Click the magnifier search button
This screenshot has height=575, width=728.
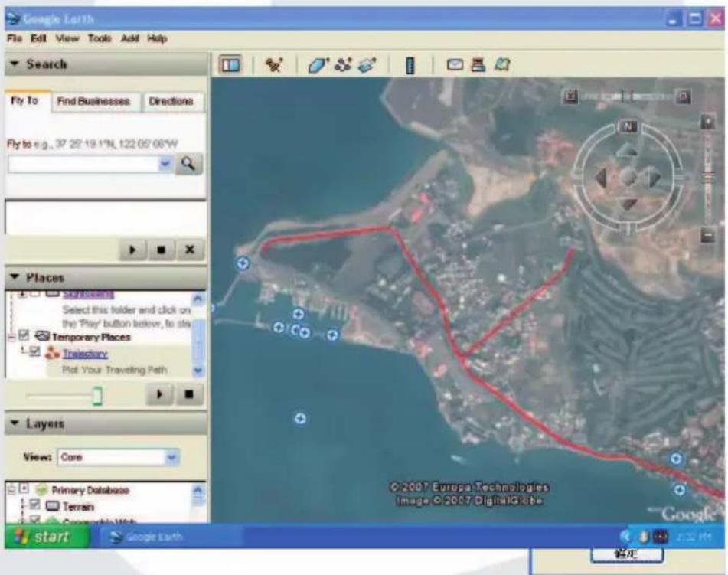(188, 164)
